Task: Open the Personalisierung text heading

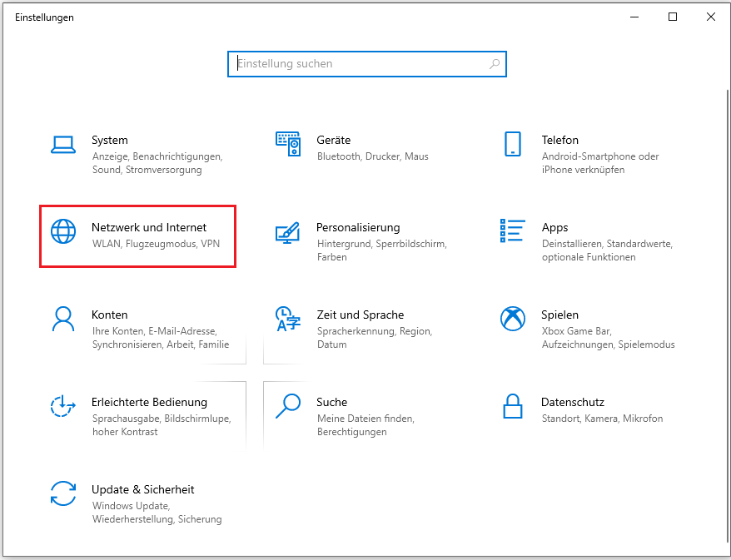Action: pos(358,227)
